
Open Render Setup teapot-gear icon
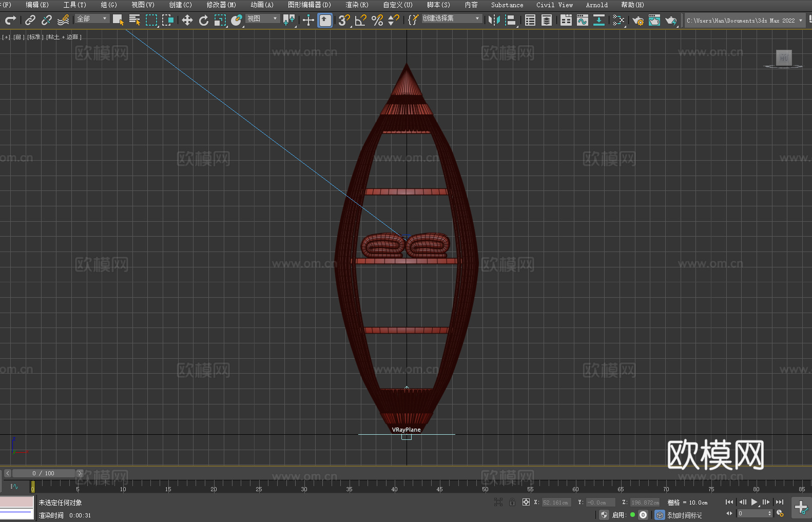(x=638, y=20)
